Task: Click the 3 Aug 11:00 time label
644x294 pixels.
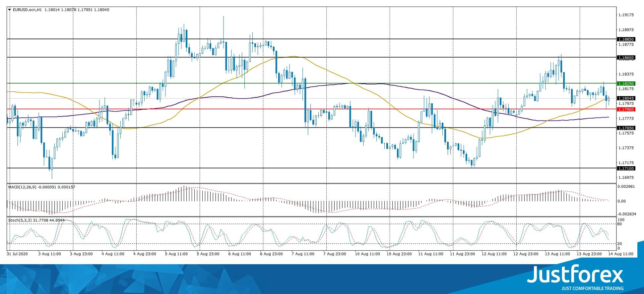Action: point(50,254)
